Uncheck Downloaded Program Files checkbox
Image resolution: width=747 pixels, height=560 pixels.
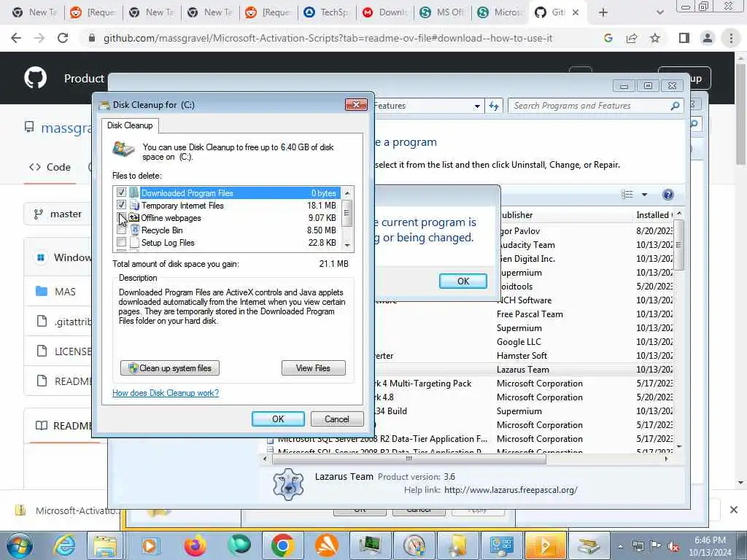pyautogui.click(x=122, y=192)
